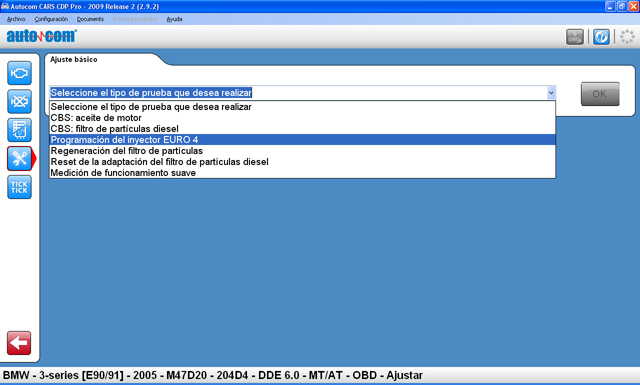Restore down the Autocom window
Viewport: 640px width, 385px height.
[622, 6]
